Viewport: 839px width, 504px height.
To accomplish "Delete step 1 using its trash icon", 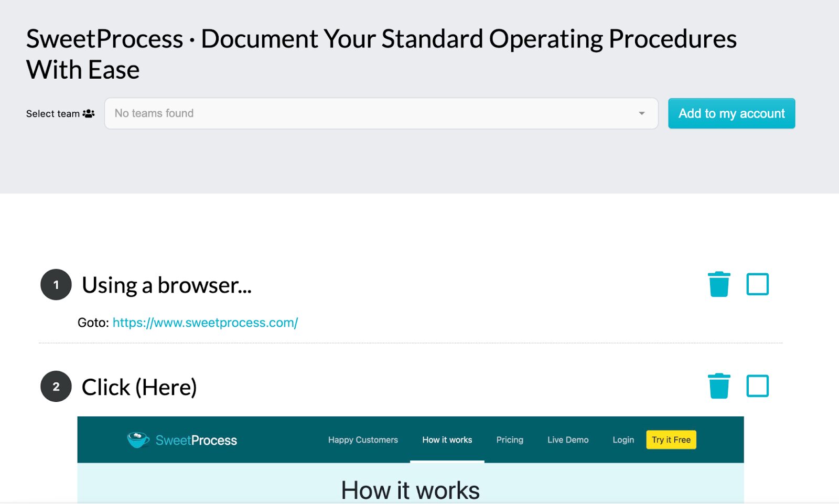I will click(x=719, y=284).
